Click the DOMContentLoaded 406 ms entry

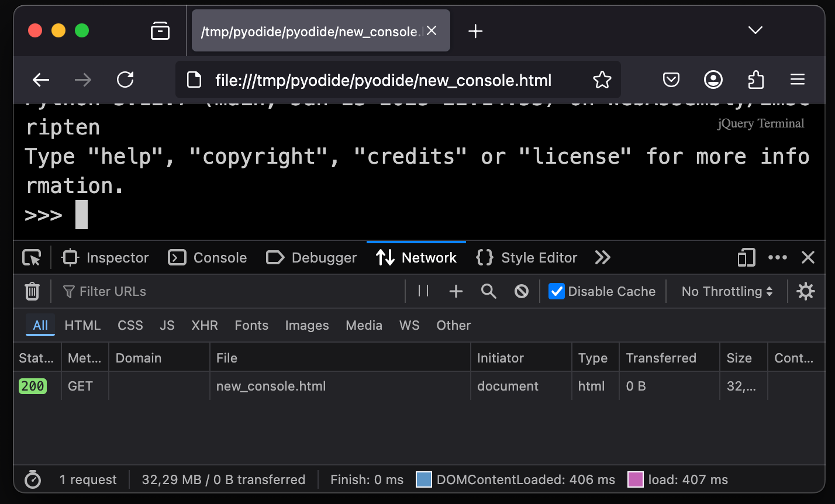point(516,480)
